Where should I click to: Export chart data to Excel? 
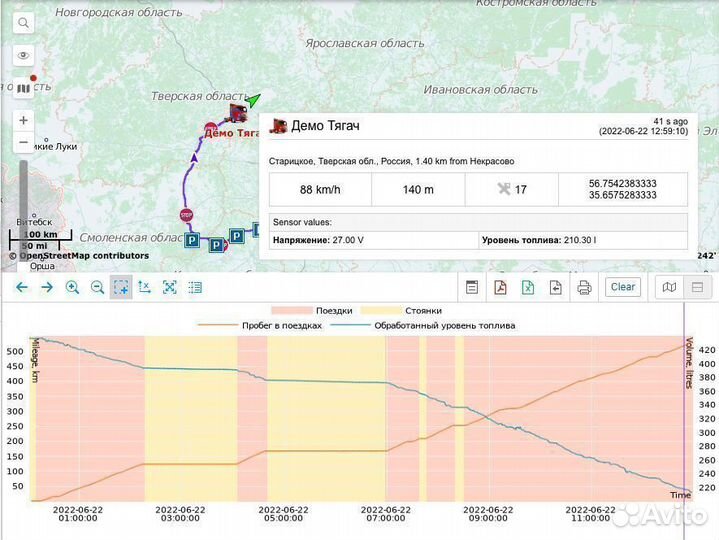click(x=527, y=287)
